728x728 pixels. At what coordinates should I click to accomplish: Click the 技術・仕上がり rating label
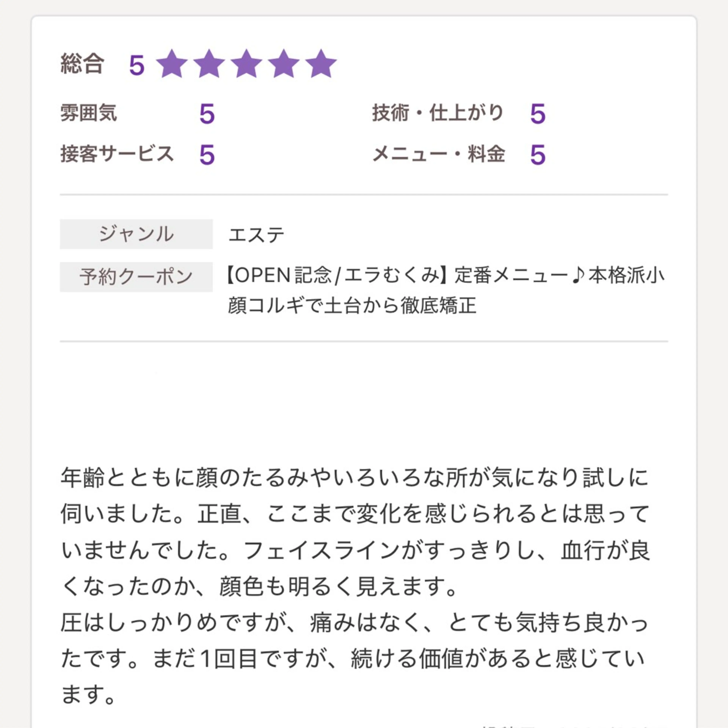pyautogui.click(x=438, y=113)
